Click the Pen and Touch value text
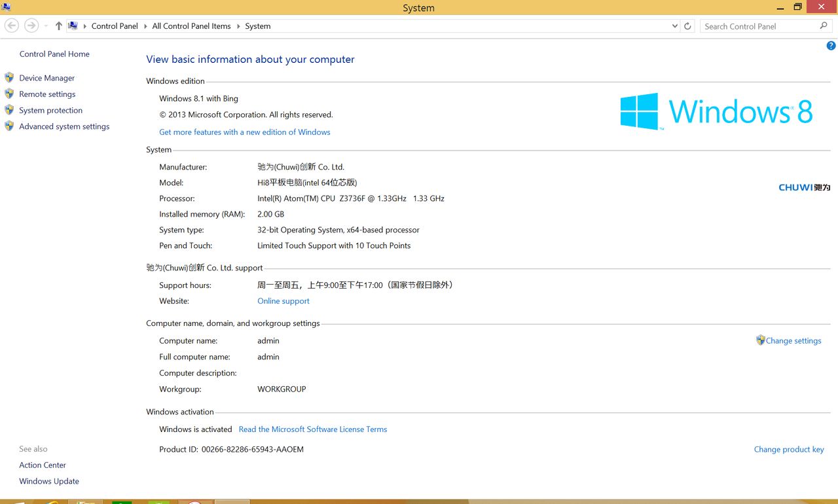Screen dimensions: 838x504 click(334, 246)
